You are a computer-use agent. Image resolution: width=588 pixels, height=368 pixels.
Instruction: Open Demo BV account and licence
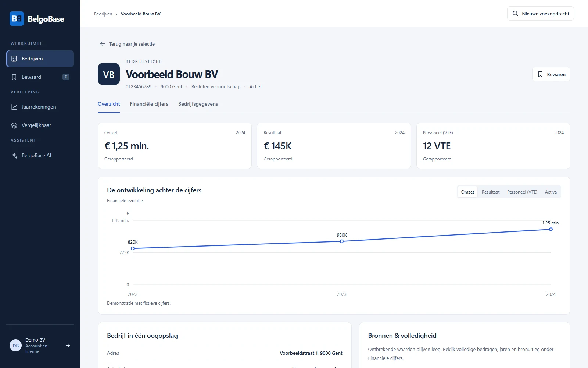tap(40, 346)
